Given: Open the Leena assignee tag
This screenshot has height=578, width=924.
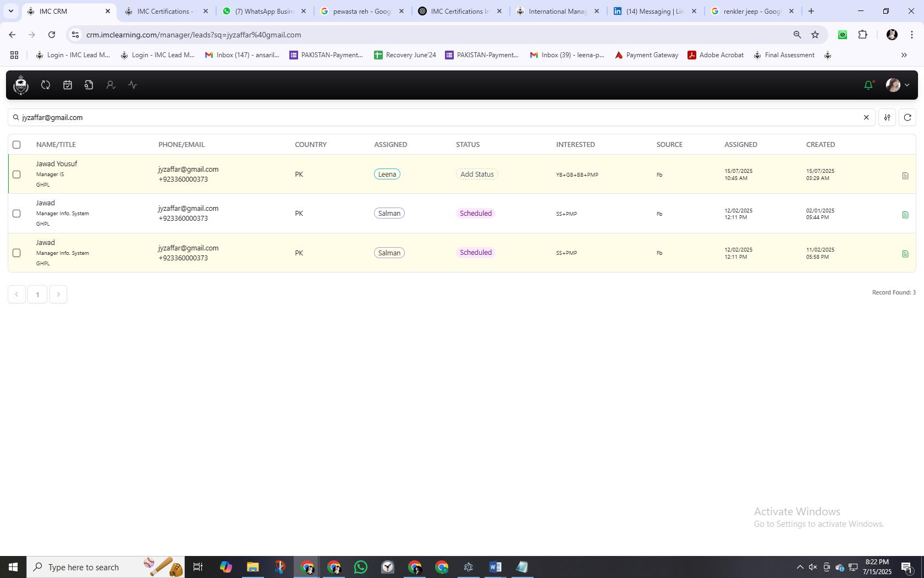Looking at the screenshot, I should pyautogui.click(x=387, y=174).
